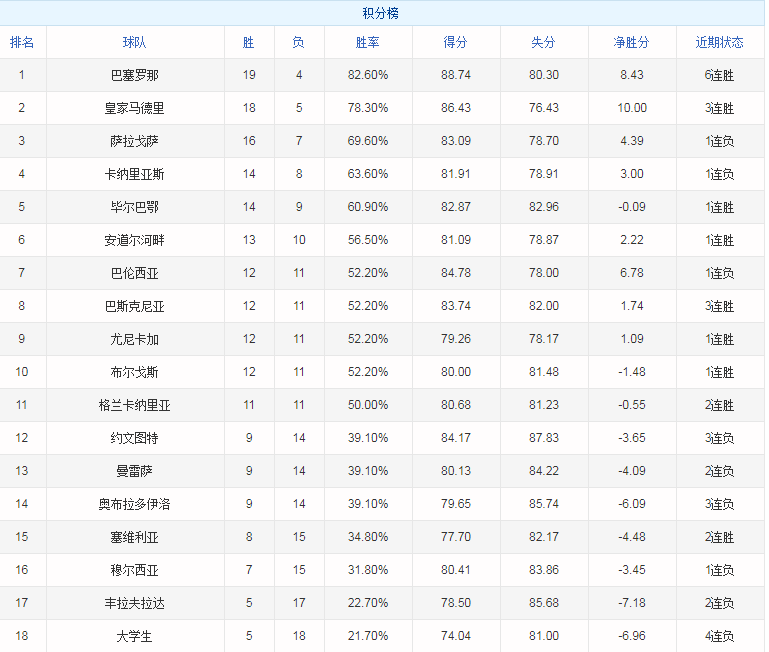This screenshot has height=652, width=769.
Task: Click losses value 18 for 大学生
Action: coord(299,635)
